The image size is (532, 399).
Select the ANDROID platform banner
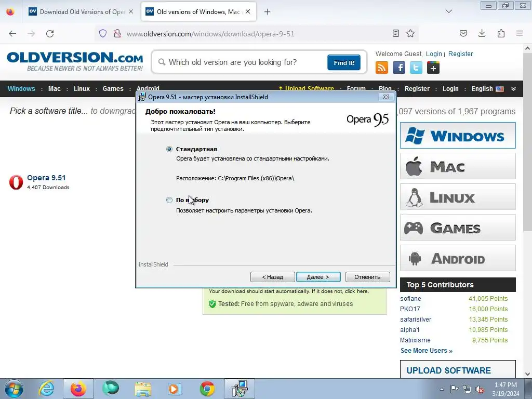(458, 258)
